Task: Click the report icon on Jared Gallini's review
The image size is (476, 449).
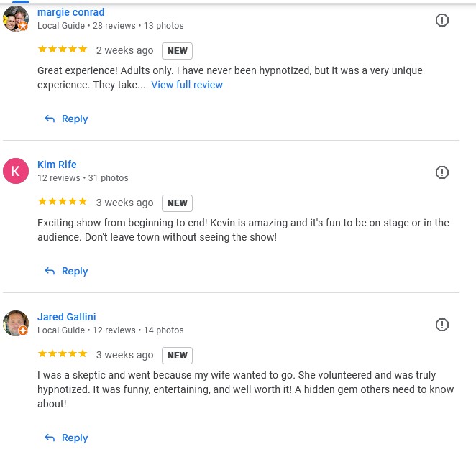Action: 442,325
